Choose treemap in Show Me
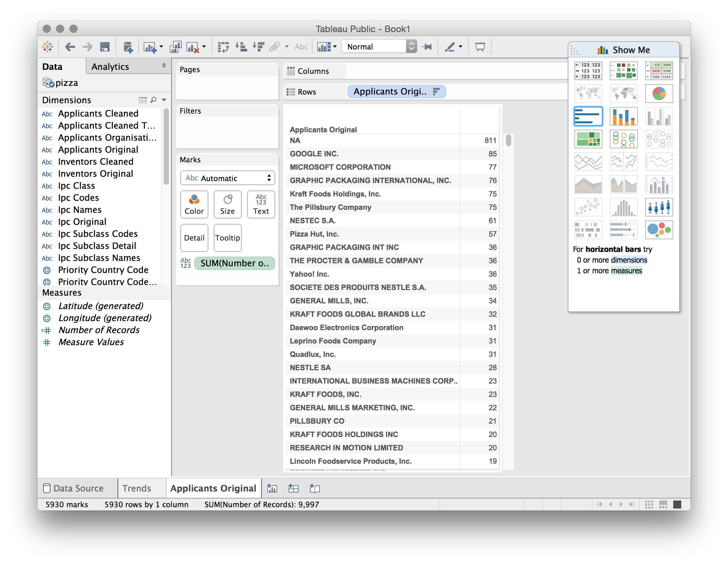The image size is (728, 564). (x=588, y=139)
